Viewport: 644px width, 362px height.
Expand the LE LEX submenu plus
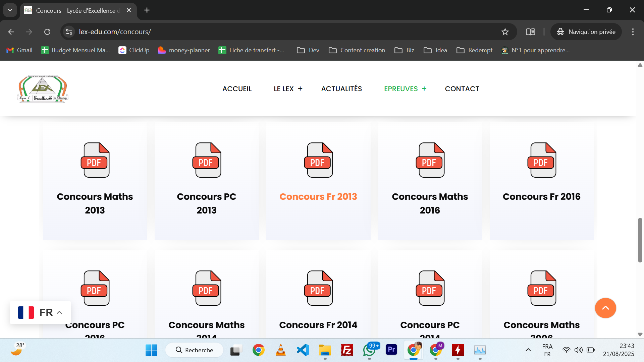300,89
